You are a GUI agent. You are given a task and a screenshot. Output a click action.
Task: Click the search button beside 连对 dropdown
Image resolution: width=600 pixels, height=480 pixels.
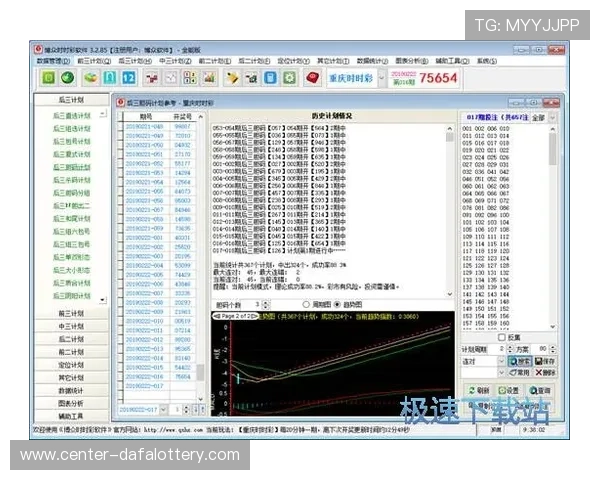tap(519, 361)
